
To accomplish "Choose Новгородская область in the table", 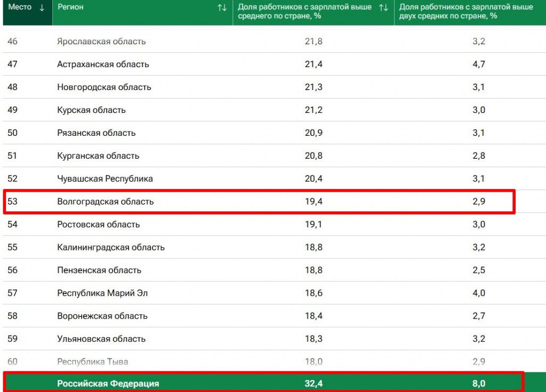I will click(104, 87).
